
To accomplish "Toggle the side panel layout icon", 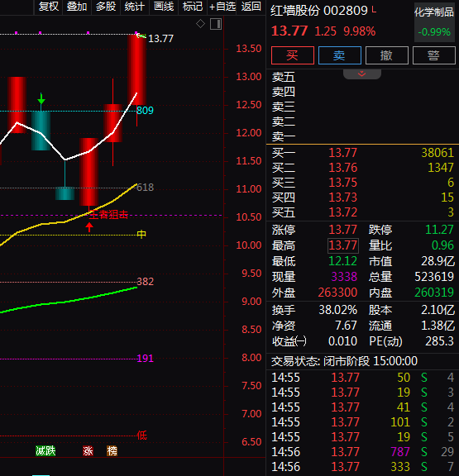I will point(216,24).
